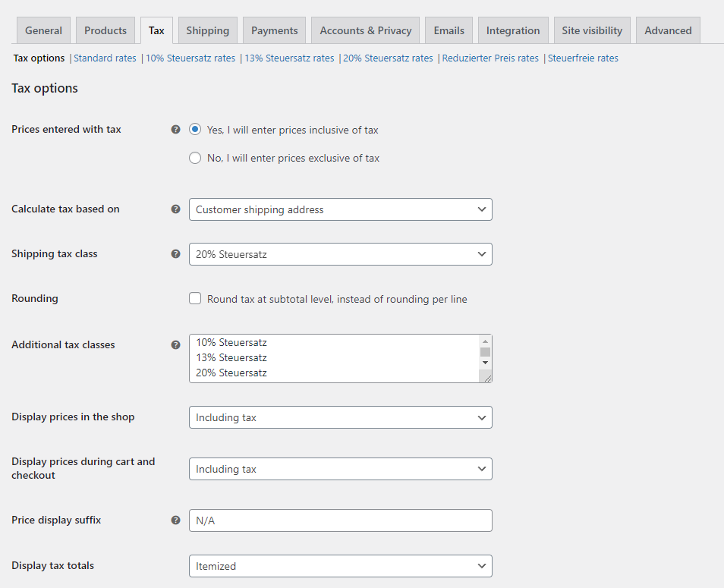Viewport: 724px width, 588px height.
Task: Select 'No, I will enter prices exclusive of tax'
Action: 195,159
